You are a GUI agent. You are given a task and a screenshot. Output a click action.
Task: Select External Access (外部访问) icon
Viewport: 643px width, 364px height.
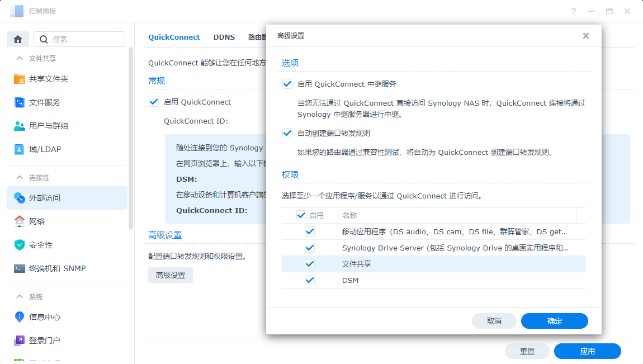[19, 198]
